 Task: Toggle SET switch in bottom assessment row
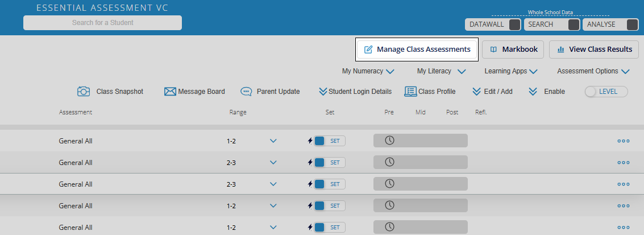(x=330, y=227)
